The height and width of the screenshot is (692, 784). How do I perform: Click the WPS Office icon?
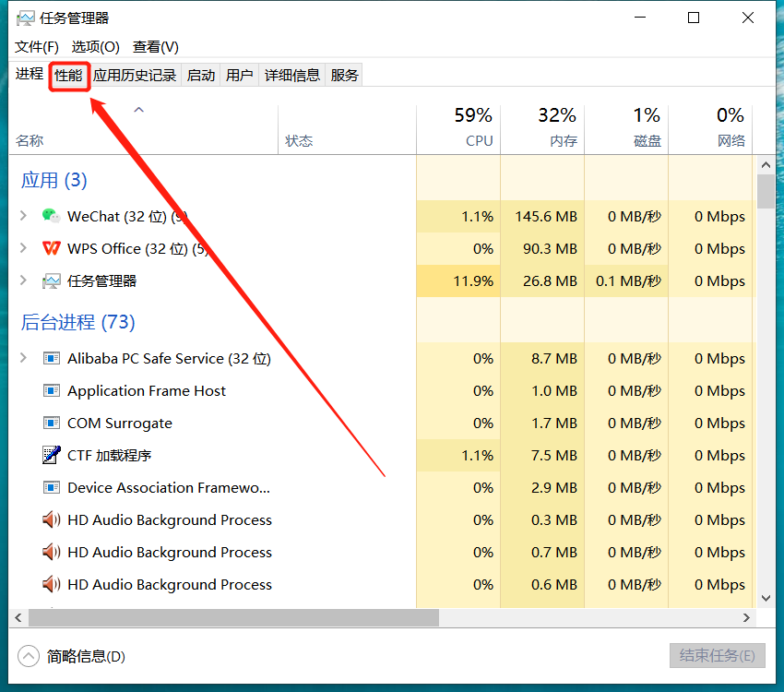tap(51, 248)
